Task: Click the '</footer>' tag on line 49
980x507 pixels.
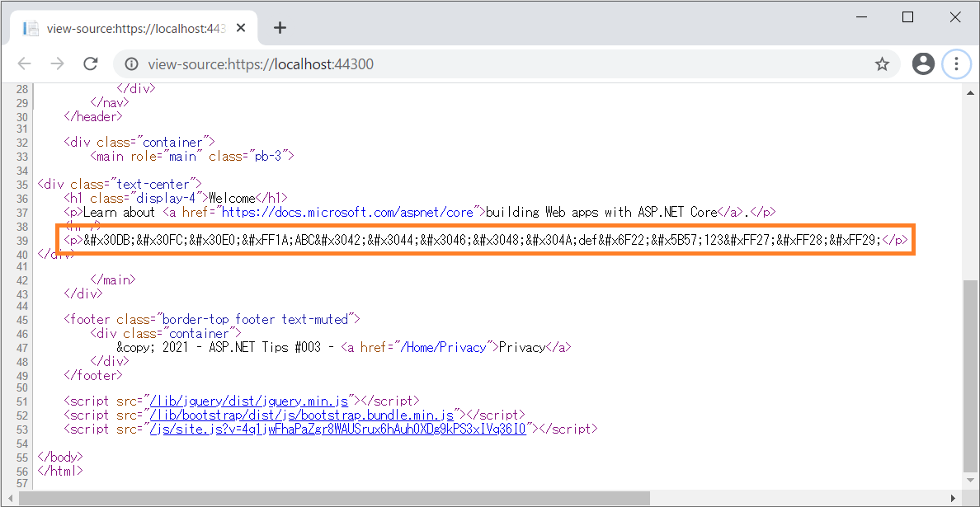Action: [93, 376]
